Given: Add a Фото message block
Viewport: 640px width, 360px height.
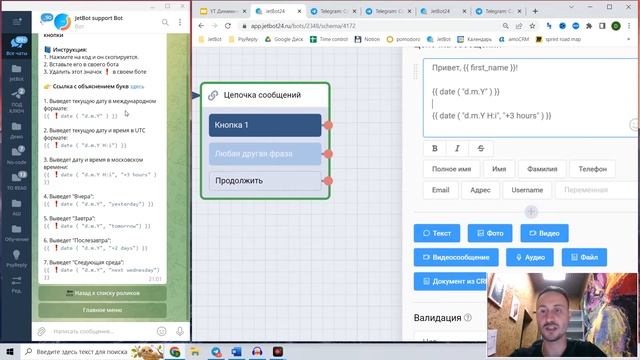Looking at the screenshot, I should coord(490,233).
